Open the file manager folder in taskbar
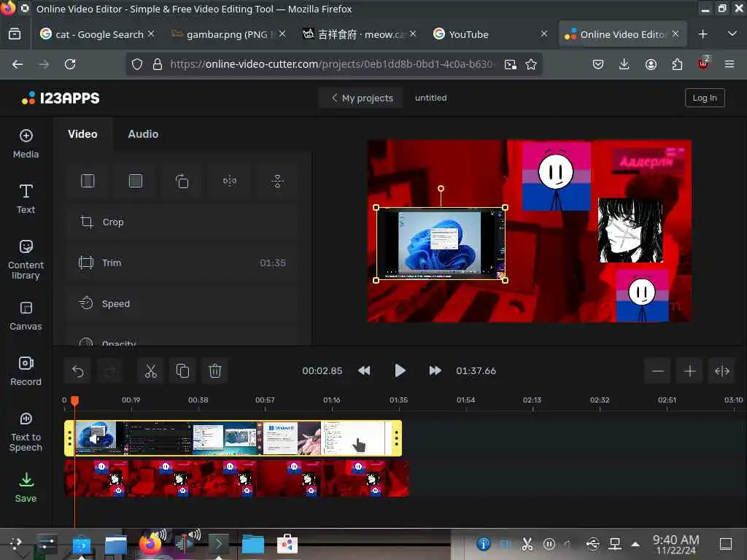Image resolution: width=747 pixels, height=560 pixels. [x=253, y=544]
